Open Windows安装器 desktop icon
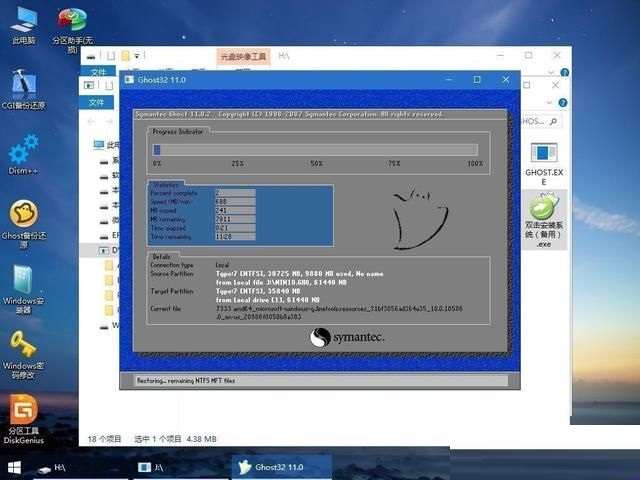Image resolution: width=640 pixels, height=480 pixels. tap(23, 289)
